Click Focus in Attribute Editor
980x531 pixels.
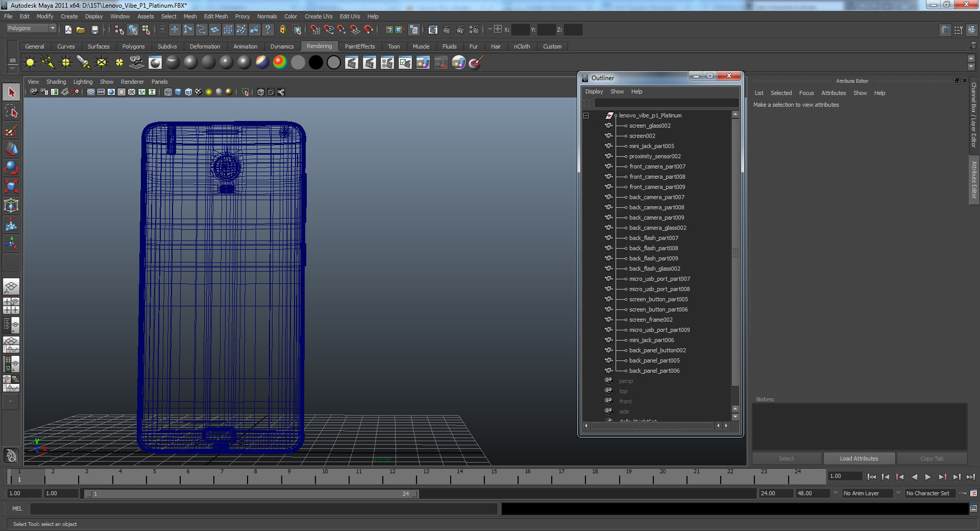(806, 93)
